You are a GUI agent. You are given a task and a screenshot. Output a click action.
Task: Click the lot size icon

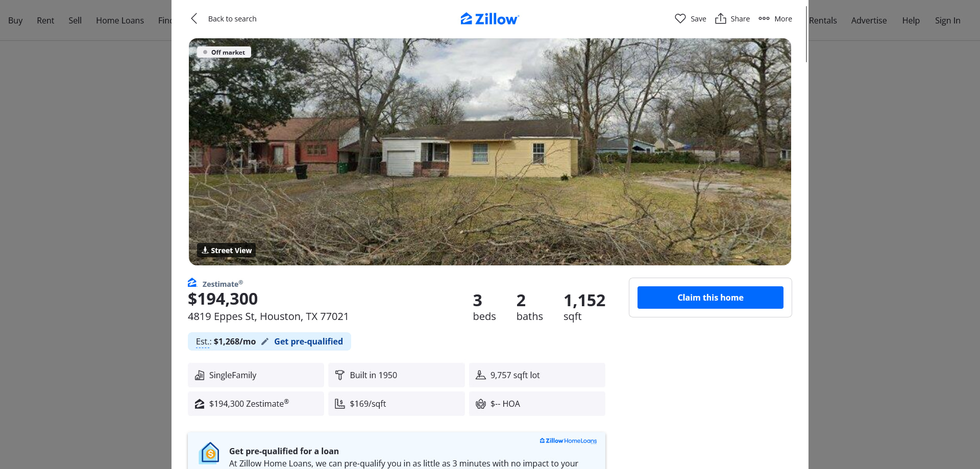[x=480, y=375]
